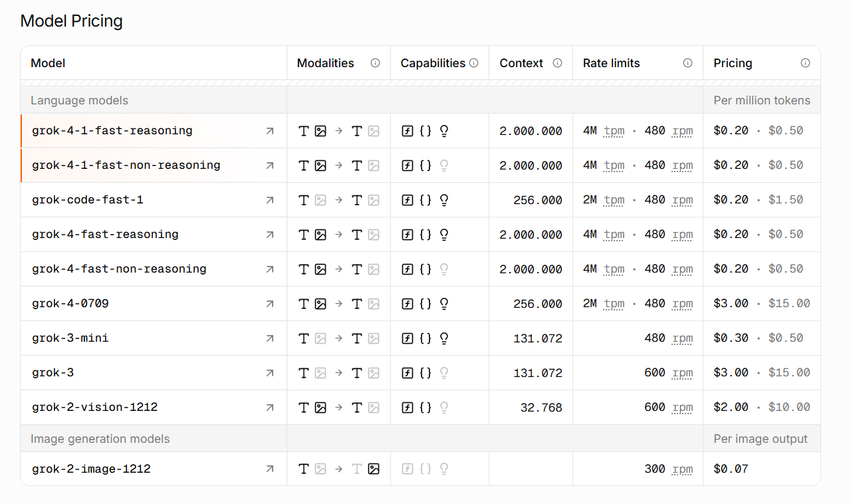Click the Rate limits info icon
The image size is (851, 504).
pos(688,63)
